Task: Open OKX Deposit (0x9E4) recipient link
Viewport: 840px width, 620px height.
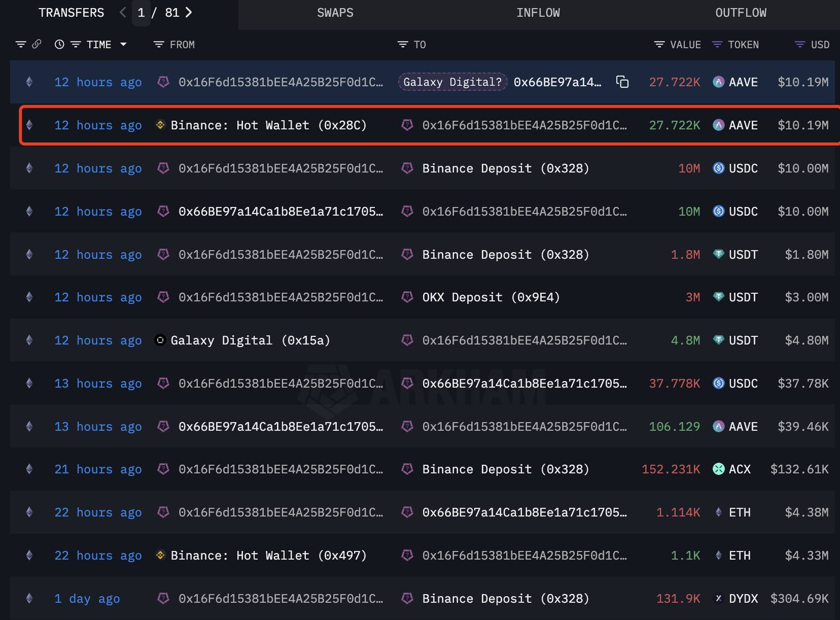Action: pyautogui.click(x=491, y=297)
